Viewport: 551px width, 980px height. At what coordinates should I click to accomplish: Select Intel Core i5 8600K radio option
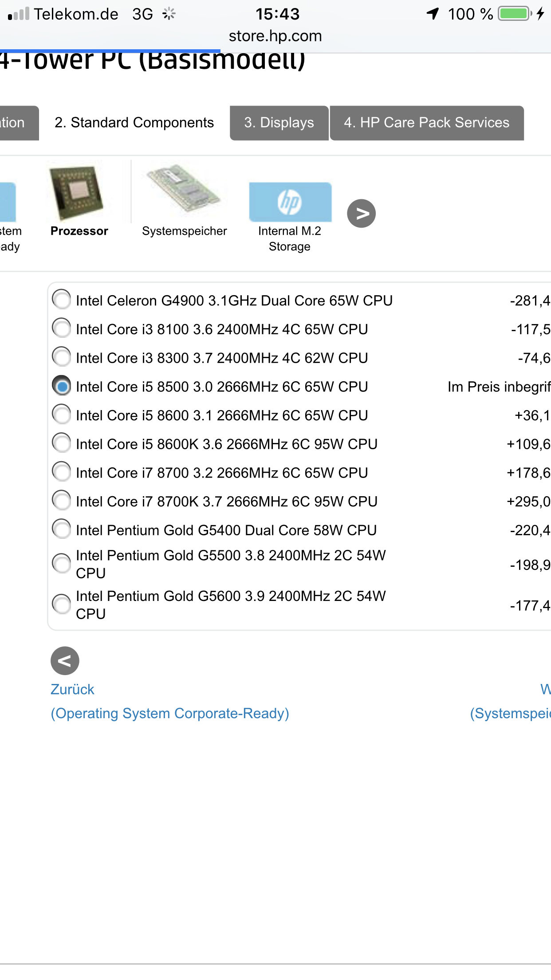point(62,443)
